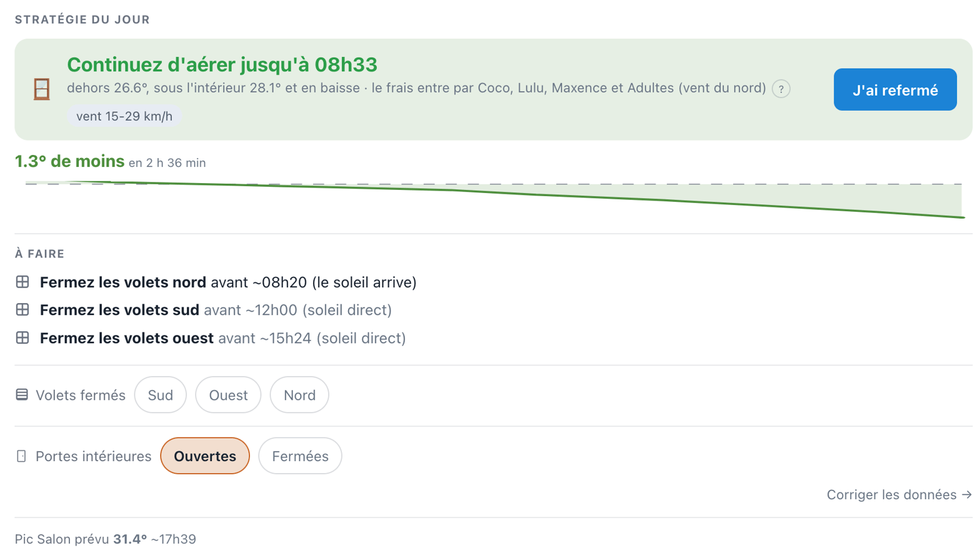This screenshot has height=553, width=980.
Task: Click the vent 15-29 km/h badge
Action: pyautogui.click(x=124, y=116)
